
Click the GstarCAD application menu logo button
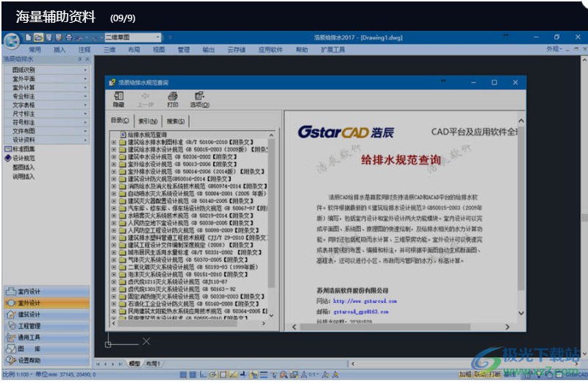12,41
